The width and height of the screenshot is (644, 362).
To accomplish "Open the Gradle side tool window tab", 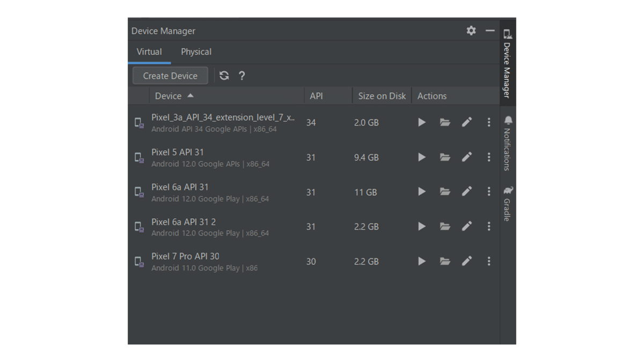I will (508, 203).
